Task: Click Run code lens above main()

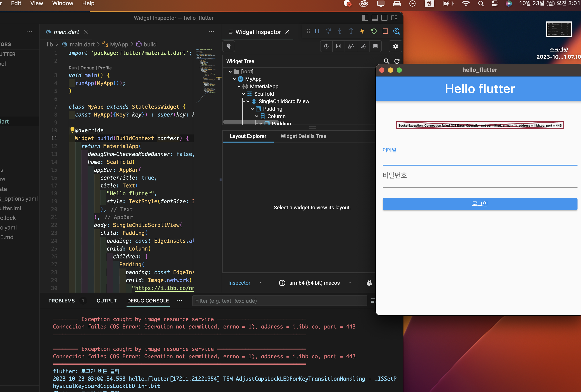Action: [73, 68]
